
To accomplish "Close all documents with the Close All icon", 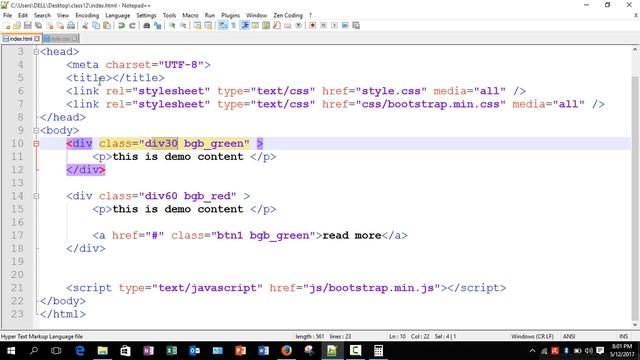I will pyautogui.click(x=60, y=25).
